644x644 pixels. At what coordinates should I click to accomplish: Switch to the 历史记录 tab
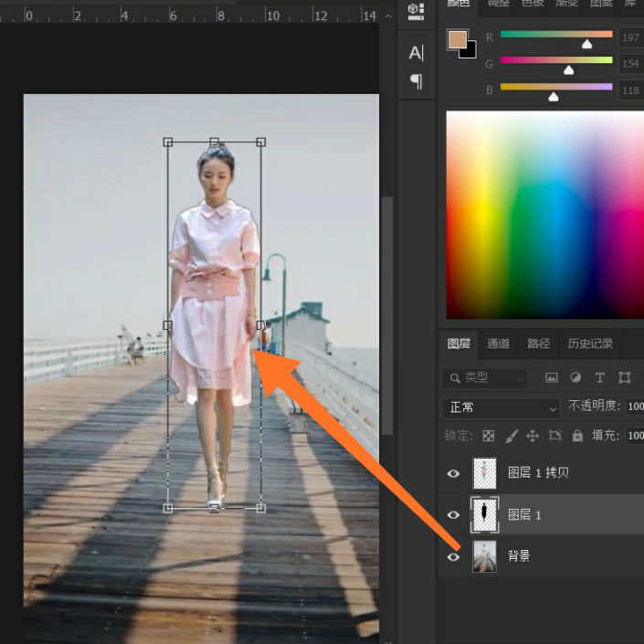pos(590,343)
